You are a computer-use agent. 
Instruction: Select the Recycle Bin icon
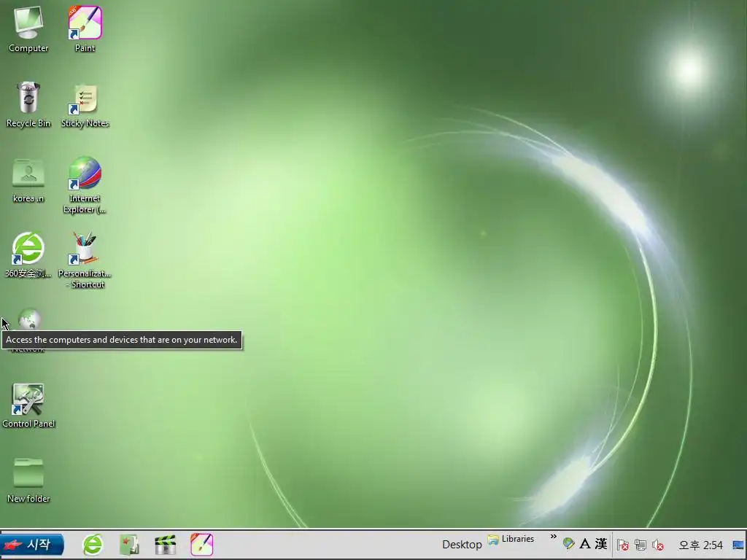[28, 104]
